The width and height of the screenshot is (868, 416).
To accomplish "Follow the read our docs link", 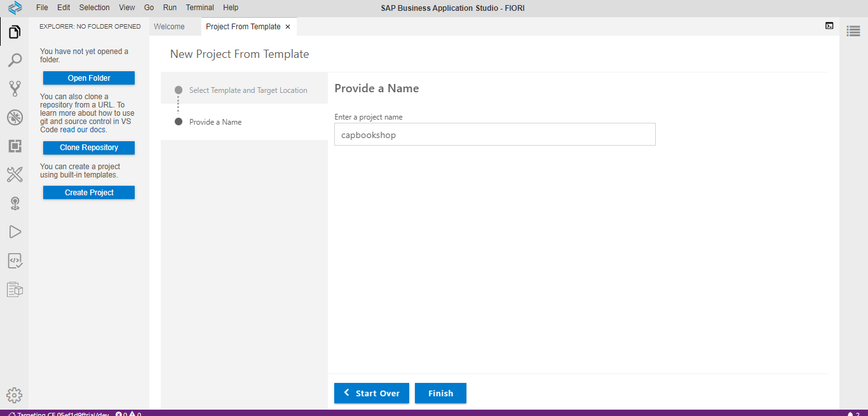I will 83,130.
